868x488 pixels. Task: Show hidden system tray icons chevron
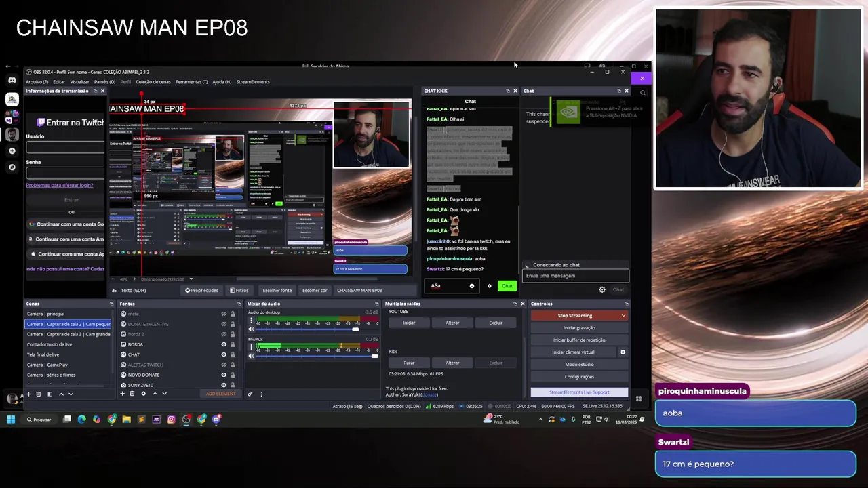[x=540, y=420]
